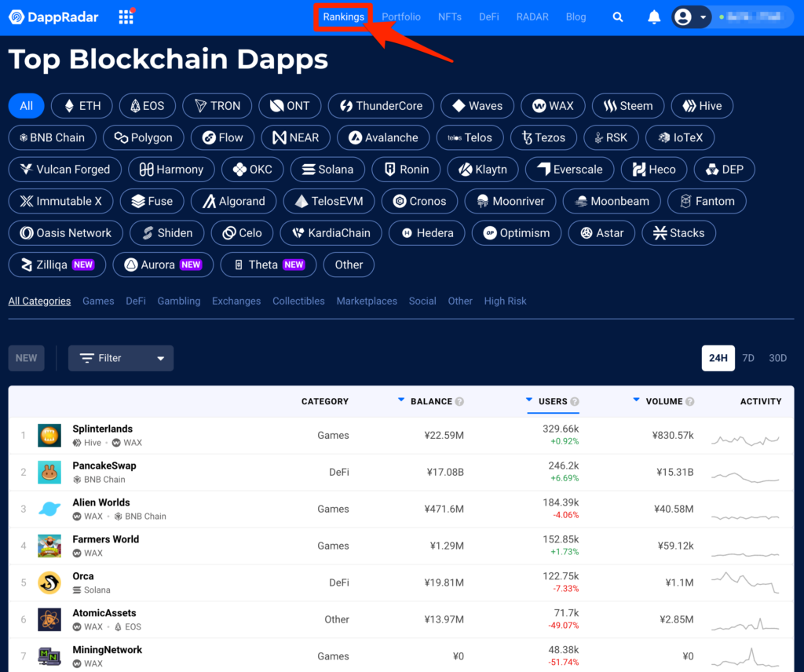
Task: View Splinterlands activity sparkline
Action: (745, 440)
